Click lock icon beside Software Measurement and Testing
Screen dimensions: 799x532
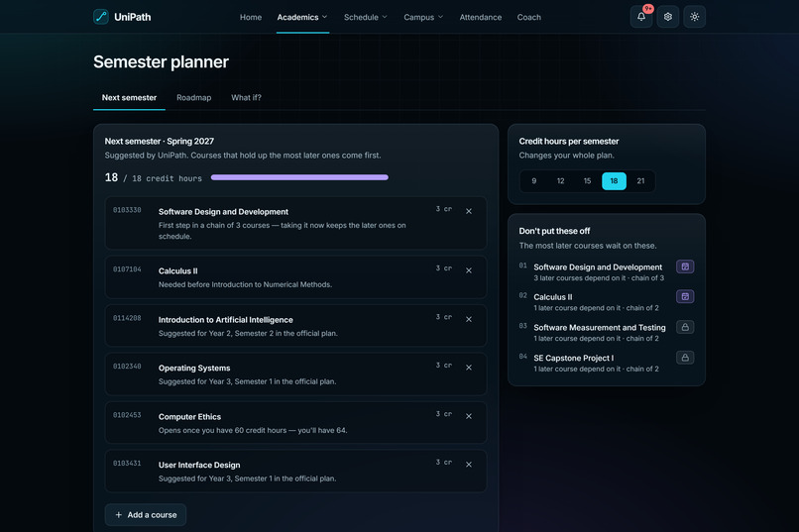(685, 327)
